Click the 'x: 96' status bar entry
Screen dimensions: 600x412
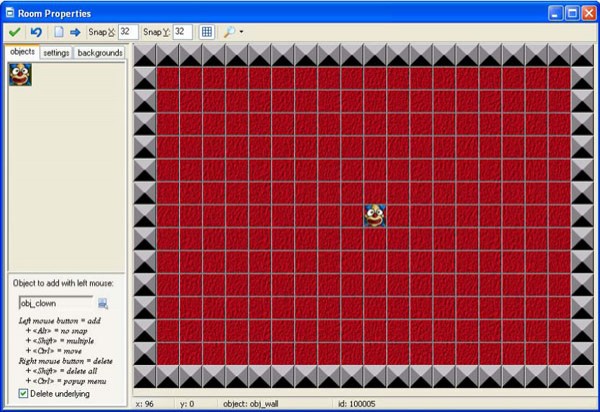[x=145, y=404]
